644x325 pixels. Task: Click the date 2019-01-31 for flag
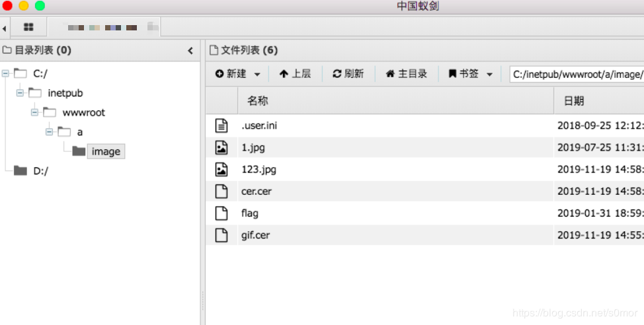point(600,213)
